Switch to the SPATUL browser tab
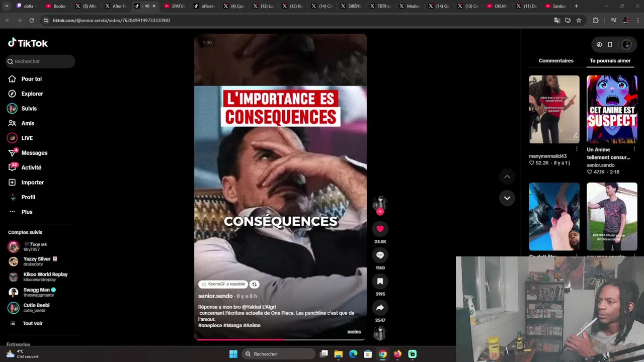 [x=175, y=6]
